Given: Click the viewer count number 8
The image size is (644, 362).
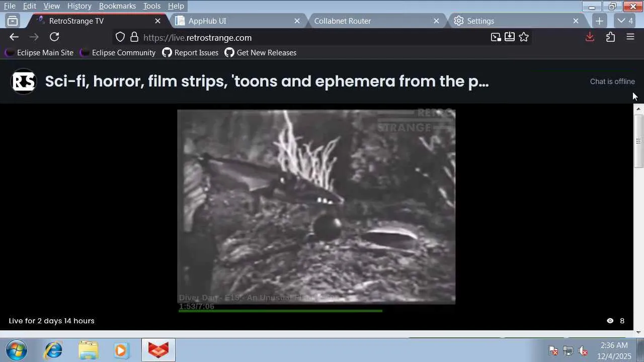Looking at the screenshot, I should coord(622,321).
